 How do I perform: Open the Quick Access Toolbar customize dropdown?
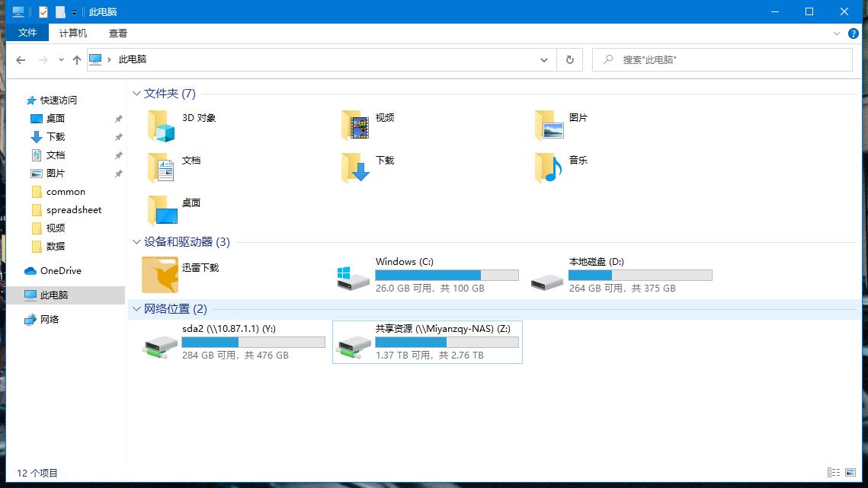pos(73,11)
